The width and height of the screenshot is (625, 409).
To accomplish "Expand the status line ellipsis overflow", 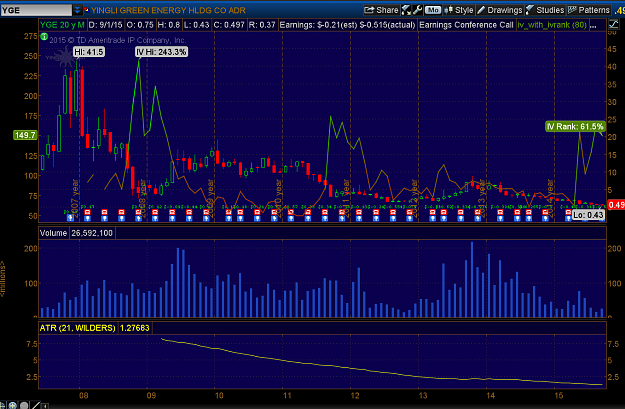I will pyautogui.click(x=593, y=25).
